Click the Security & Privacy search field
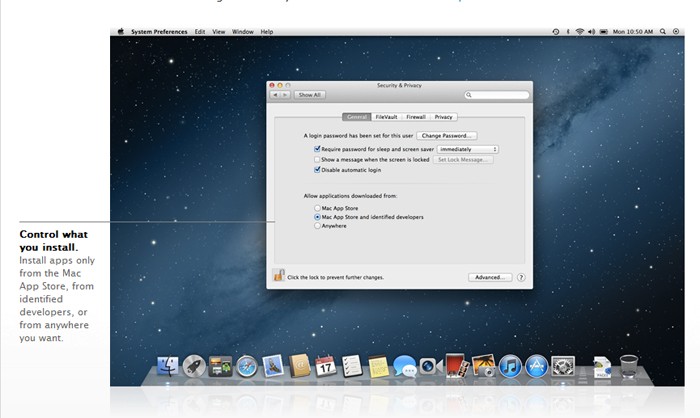This screenshot has height=418, width=700. click(x=496, y=95)
